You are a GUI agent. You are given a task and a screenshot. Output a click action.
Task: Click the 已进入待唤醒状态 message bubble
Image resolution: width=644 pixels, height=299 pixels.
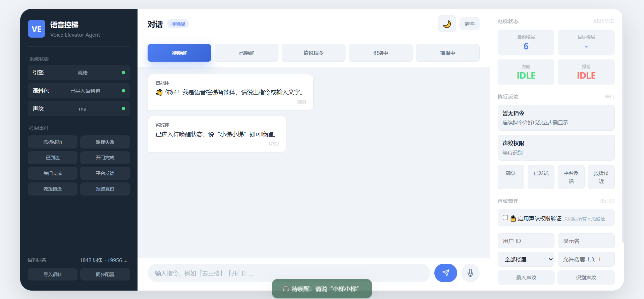[x=217, y=134]
